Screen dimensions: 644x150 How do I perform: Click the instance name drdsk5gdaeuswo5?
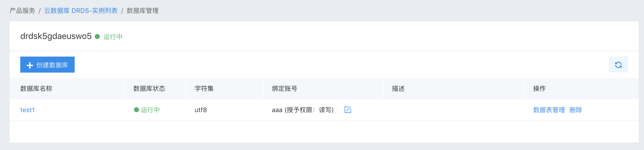(x=56, y=36)
